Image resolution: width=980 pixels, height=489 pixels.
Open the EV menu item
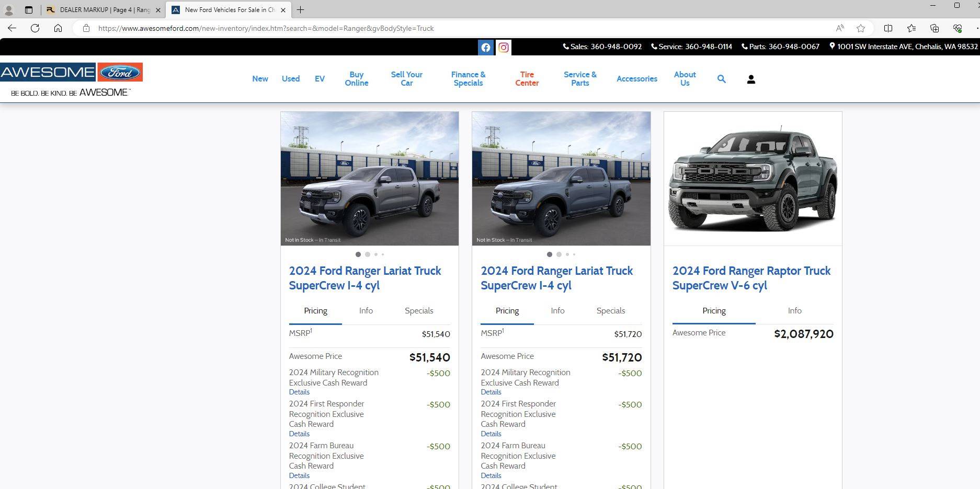320,79
